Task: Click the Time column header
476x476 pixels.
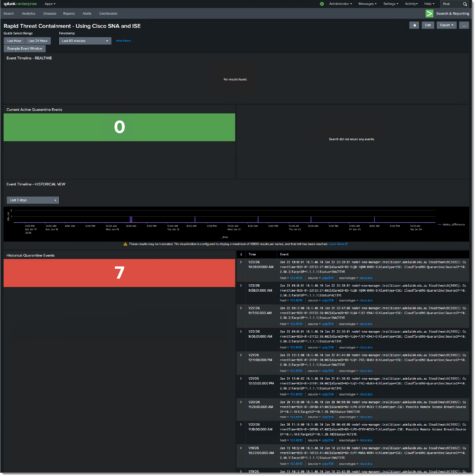Action: pos(252,254)
